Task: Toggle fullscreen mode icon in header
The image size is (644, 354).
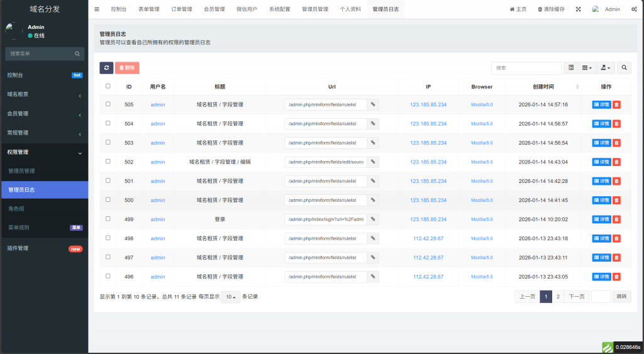Action: pyautogui.click(x=579, y=9)
